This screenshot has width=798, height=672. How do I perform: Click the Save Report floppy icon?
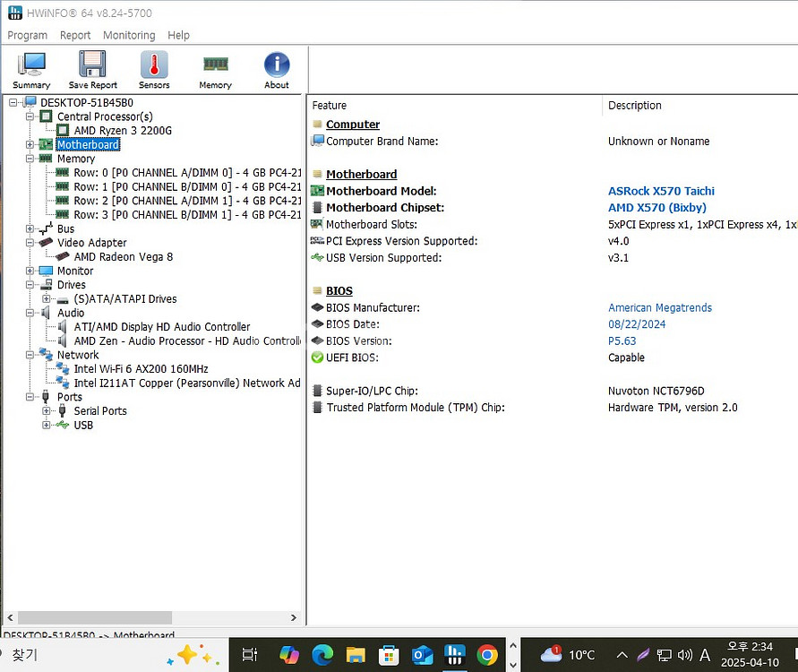click(x=92, y=70)
